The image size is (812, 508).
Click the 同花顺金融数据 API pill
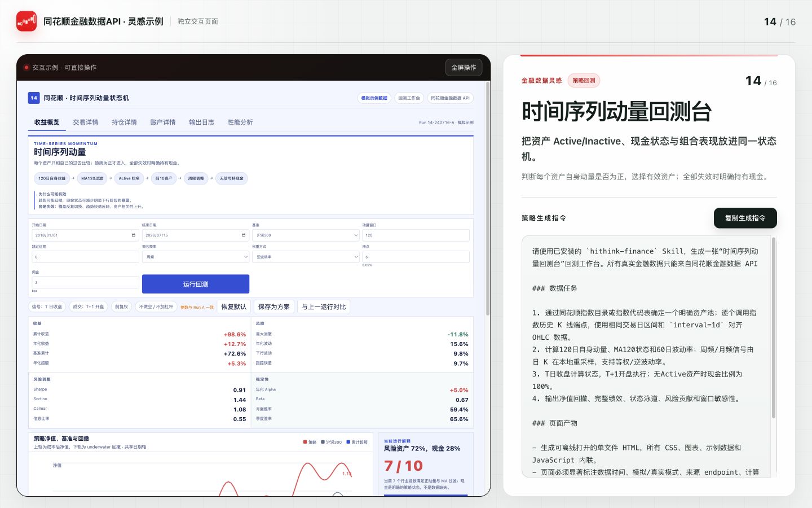click(450, 98)
